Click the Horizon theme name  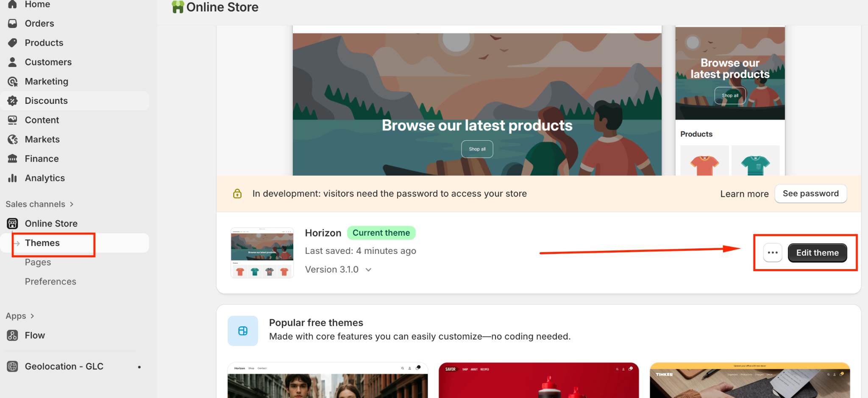(x=323, y=233)
